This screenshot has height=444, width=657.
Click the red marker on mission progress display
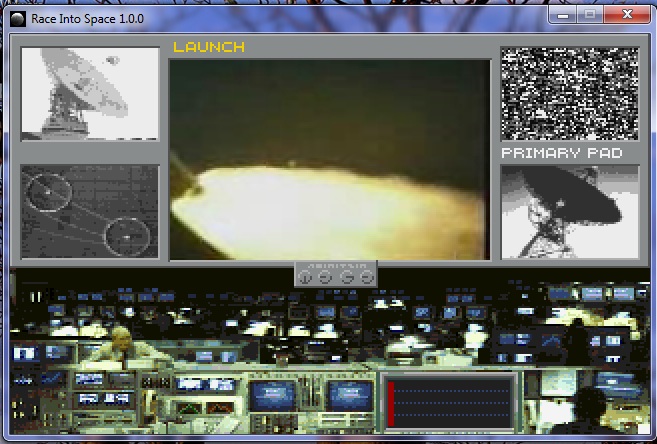tap(391, 404)
